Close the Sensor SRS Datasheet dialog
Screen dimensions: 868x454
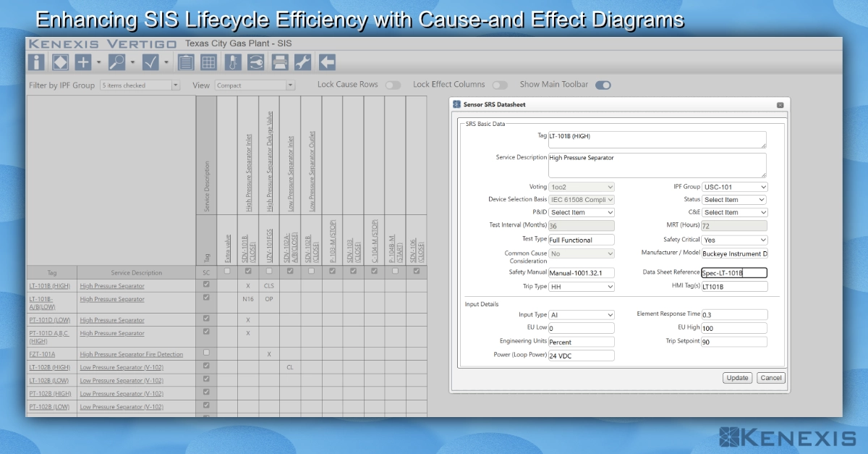point(780,105)
